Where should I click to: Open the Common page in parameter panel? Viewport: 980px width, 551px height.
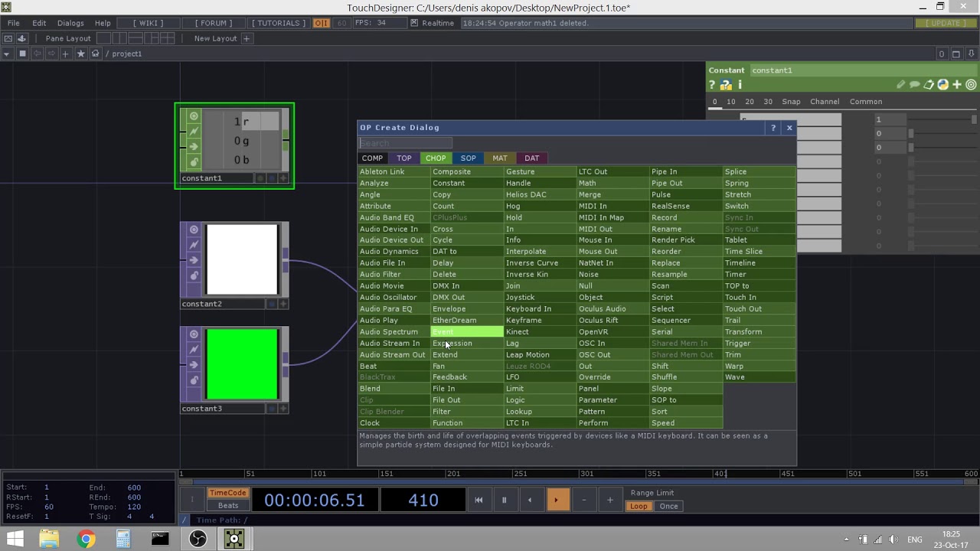click(x=866, y=102)
